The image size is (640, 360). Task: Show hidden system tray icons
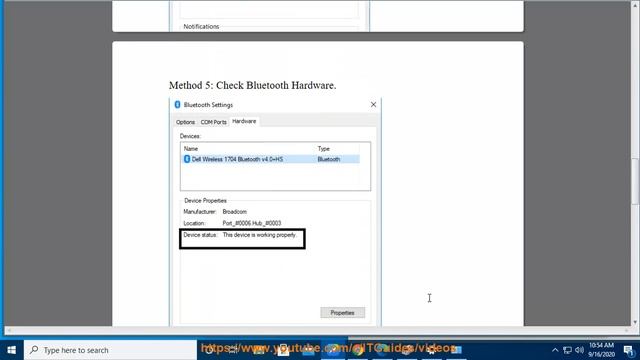pyautogui.click(x=555, y=350)
